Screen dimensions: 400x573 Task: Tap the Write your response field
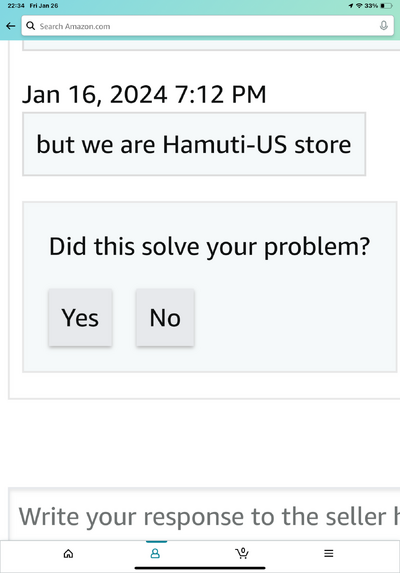(x=204, y=515)
